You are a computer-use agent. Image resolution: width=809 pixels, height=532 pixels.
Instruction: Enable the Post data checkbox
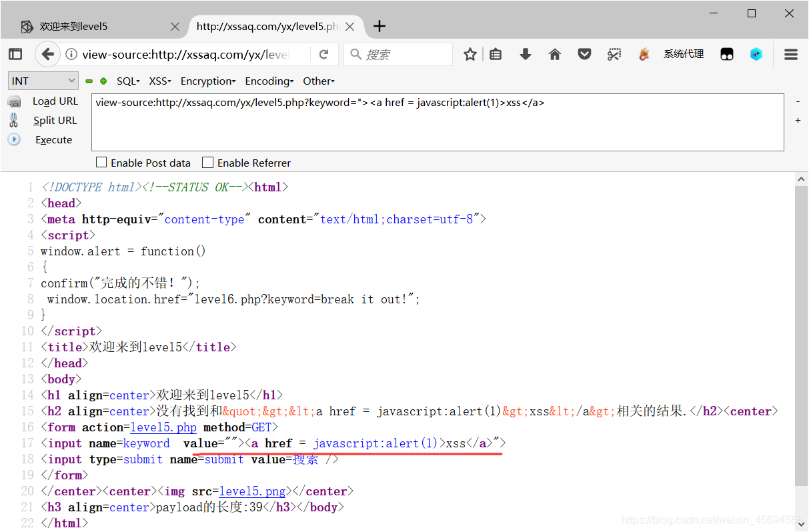click(101, 162)
